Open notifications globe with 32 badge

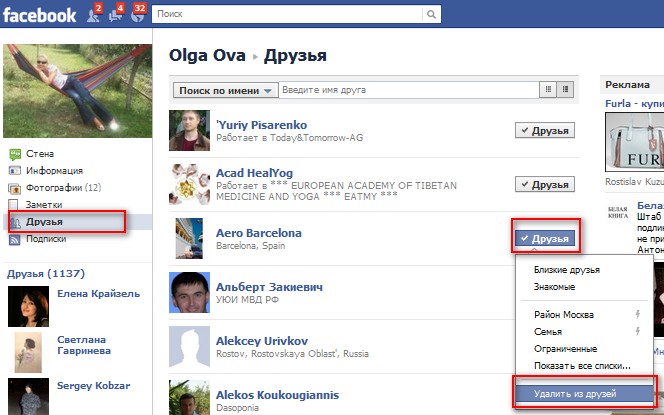tap(139, 13)
